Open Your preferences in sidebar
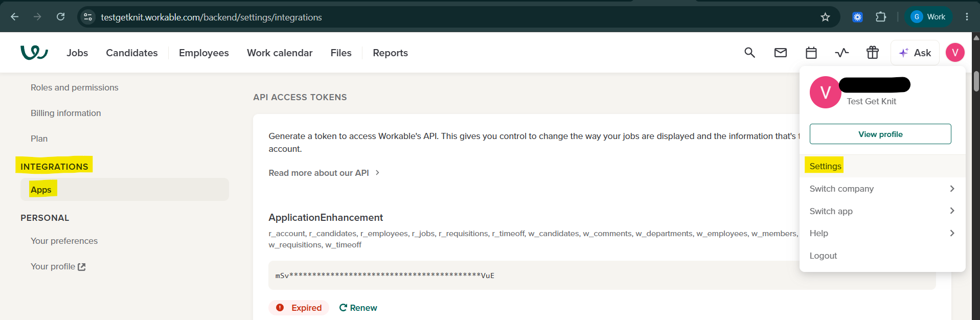This screenshot has height=320, width=980. pyautogui.click(x=64, y=241)
